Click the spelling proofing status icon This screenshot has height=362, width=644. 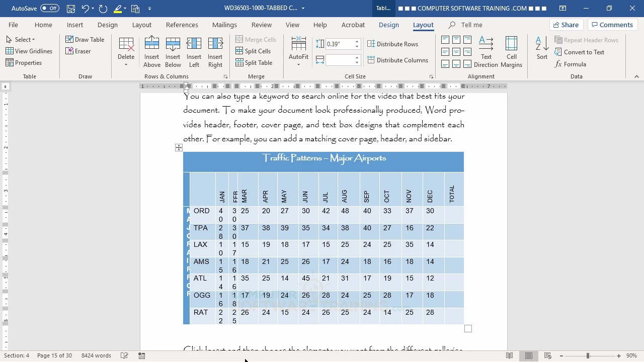pos(125,355)
